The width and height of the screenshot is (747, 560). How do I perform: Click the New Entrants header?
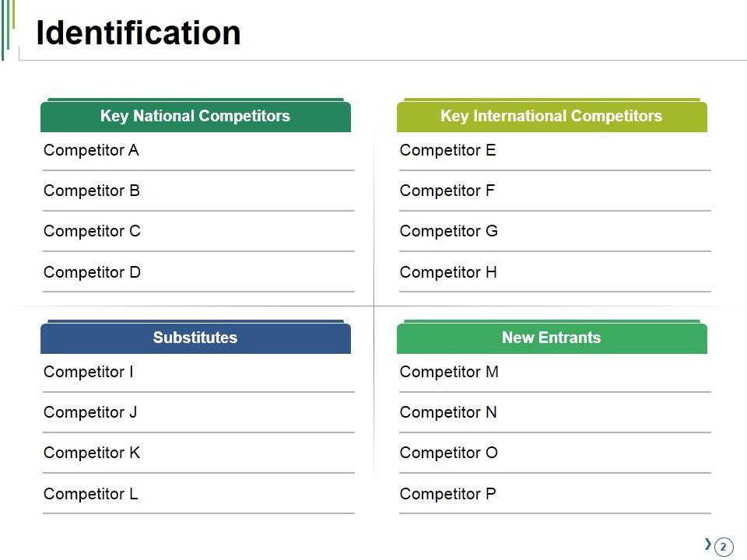551,338
